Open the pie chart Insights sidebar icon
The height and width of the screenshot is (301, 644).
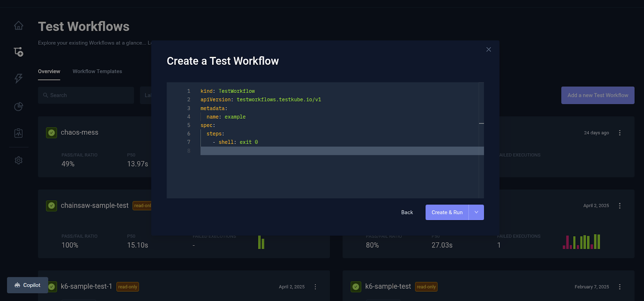coord(19,106)
